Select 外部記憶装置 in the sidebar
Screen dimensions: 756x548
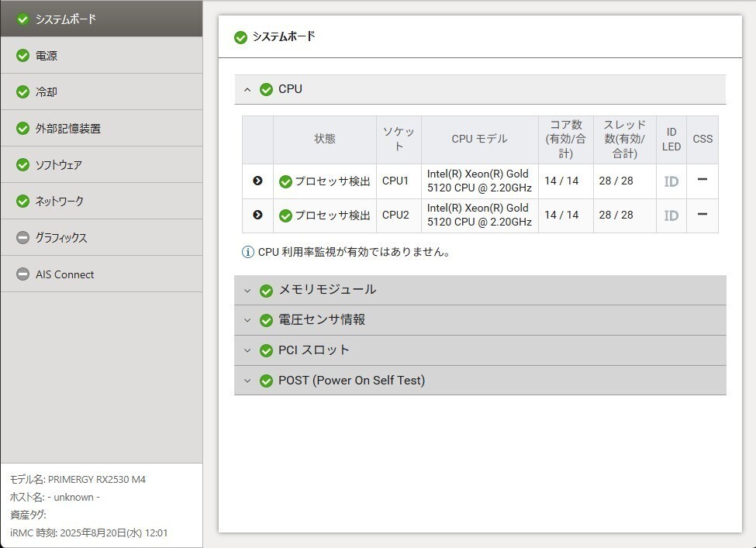click(67, 129)
